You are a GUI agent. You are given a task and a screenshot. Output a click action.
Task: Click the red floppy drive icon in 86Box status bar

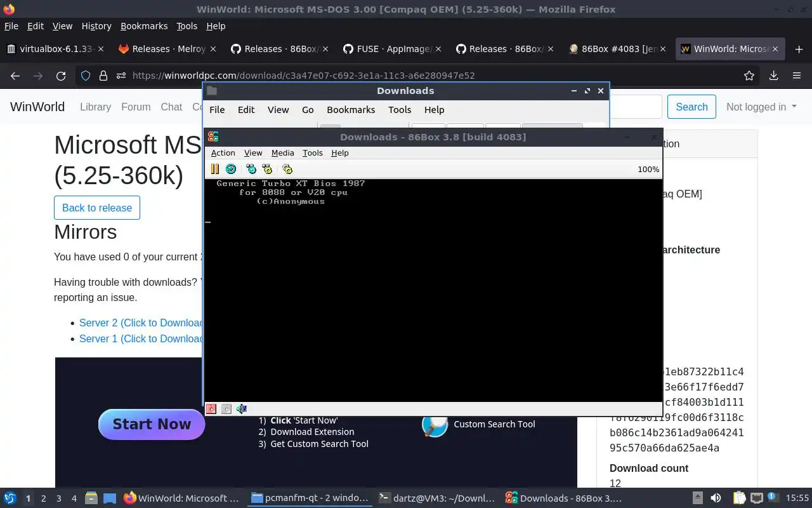click(x=211, y=409)
